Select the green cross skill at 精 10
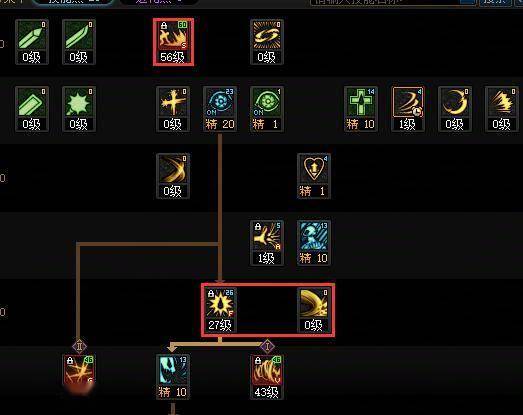The width and height of the screenshot is (523, 415). [x=361, y=109]
